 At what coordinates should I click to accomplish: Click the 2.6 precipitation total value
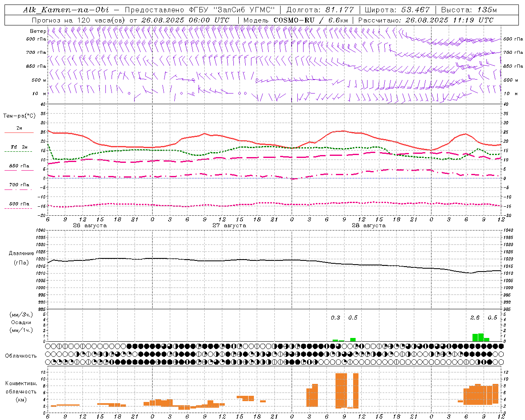pyautogui.click(x=475, y=317)
